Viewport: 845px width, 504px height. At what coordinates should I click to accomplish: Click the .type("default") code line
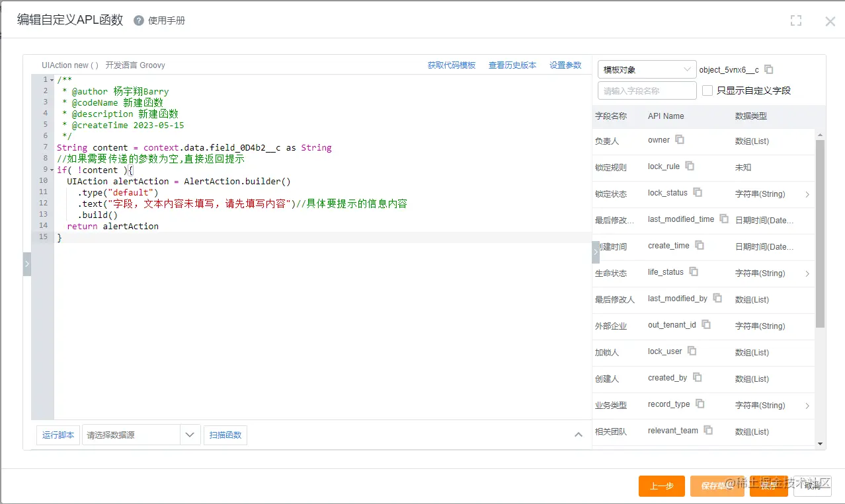click(x=118, y=192)
